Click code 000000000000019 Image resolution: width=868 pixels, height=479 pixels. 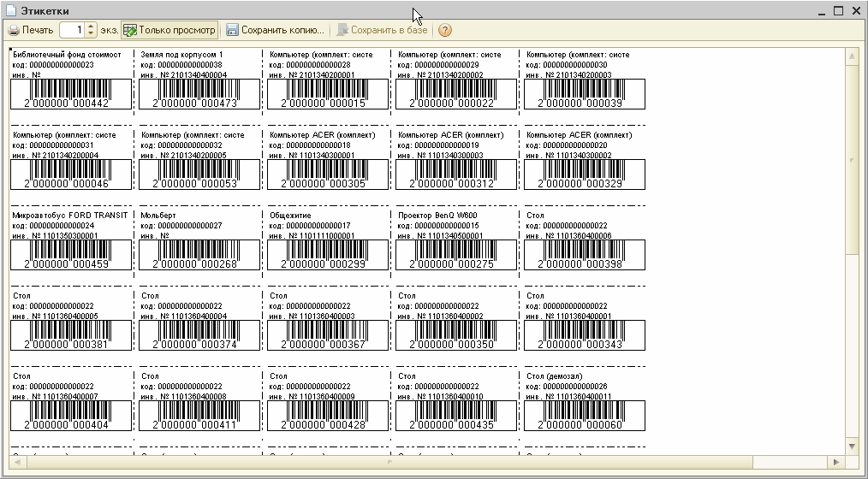tap(447, 145)
